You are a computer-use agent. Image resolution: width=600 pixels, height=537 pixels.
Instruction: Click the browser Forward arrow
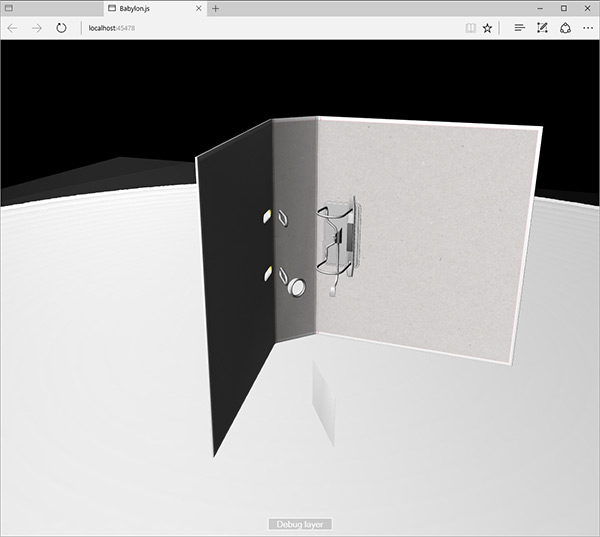click(x=37, y=28)
